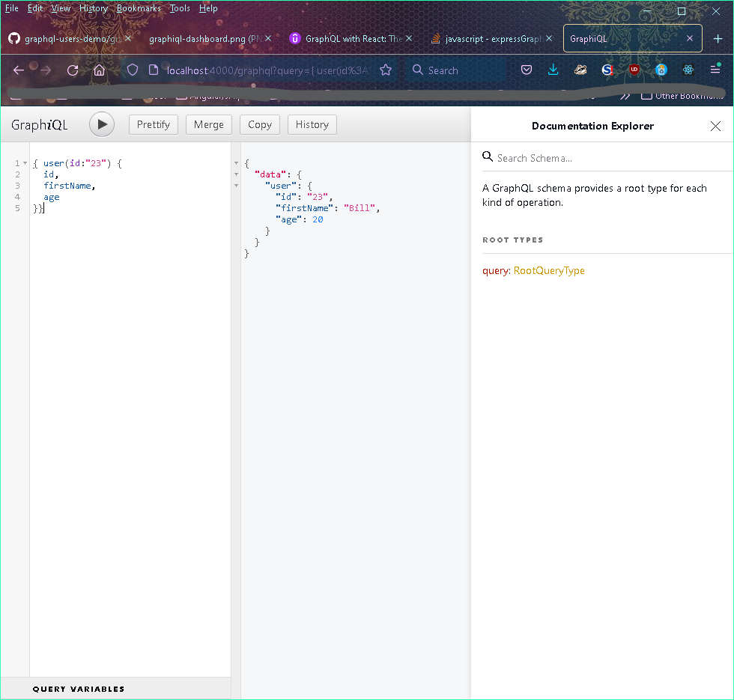Close the javascript - expressGraph tab
Viewport: 734px width, 700px height.
(549, 38)
